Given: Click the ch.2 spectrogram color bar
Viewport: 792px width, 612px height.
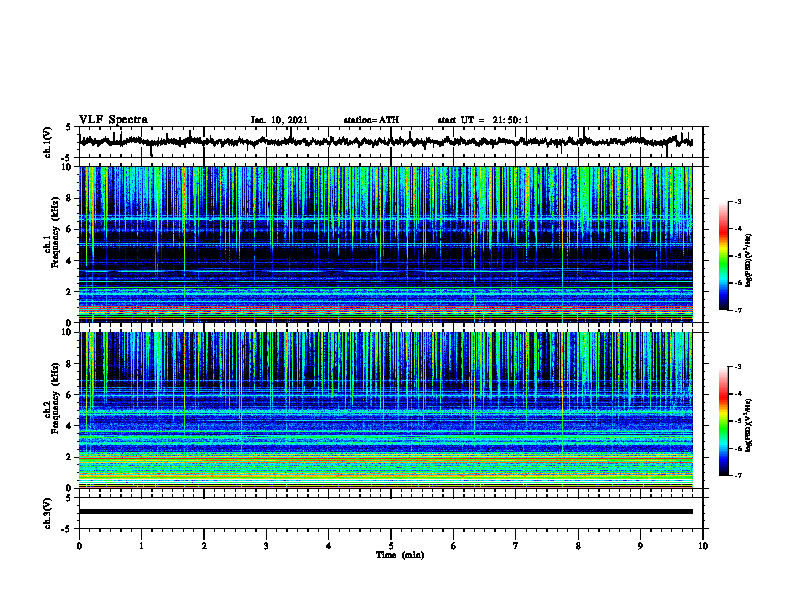Looking at the screenshot, I should [x=724, y=421].
